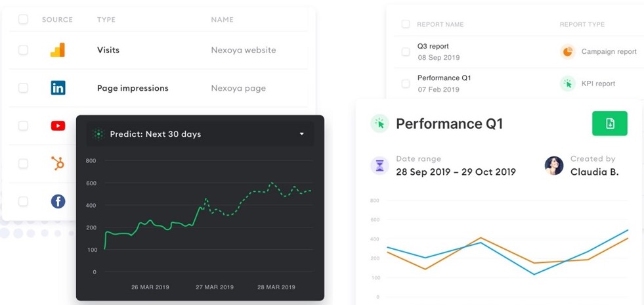The image size is (644, 305).
Task: Click the LinkedIn source icon
Action: pos(58,88)
